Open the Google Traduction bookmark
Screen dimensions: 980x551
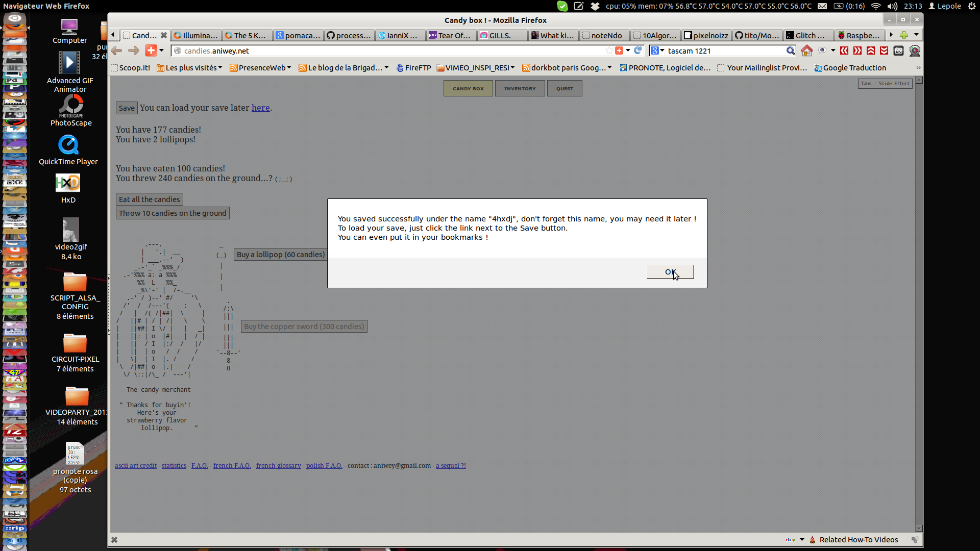point(850,68)
